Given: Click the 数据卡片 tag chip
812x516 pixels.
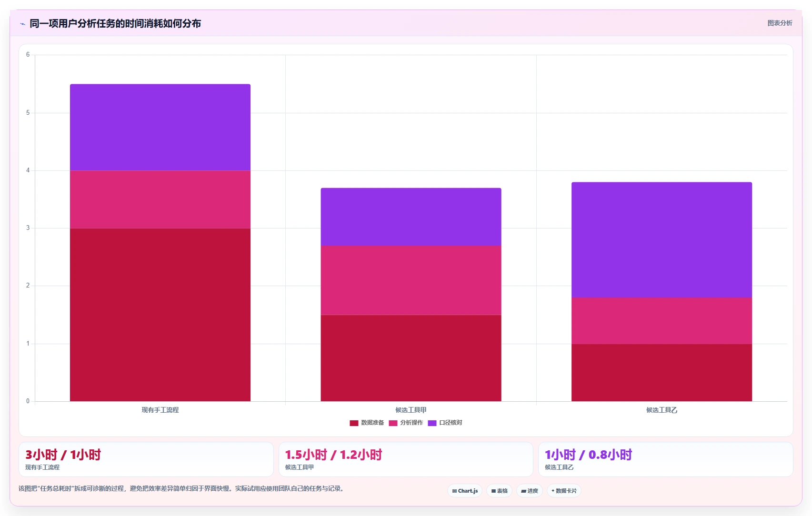Looking at the screenshot, I should pos(564,491).
